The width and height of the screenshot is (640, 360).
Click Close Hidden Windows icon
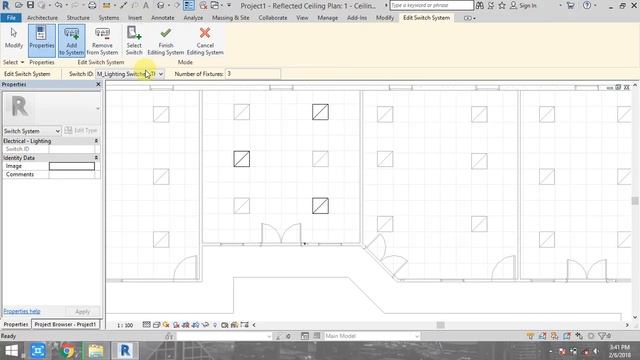point(203,5)
